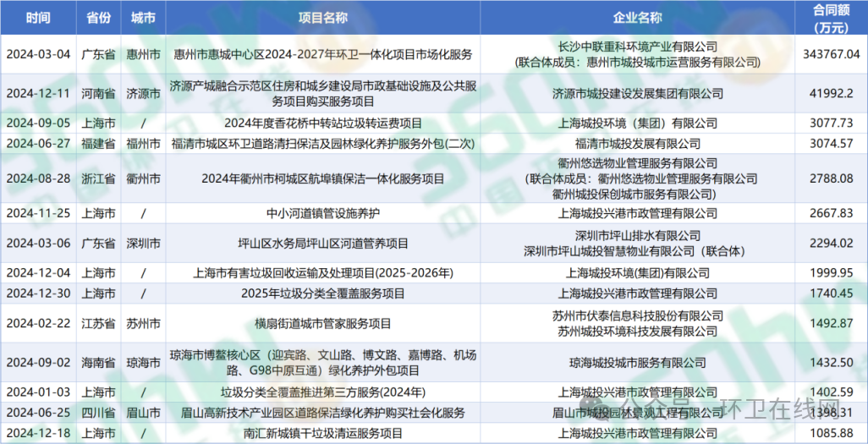Click the 福州市 city cell

tap(143, 144)
